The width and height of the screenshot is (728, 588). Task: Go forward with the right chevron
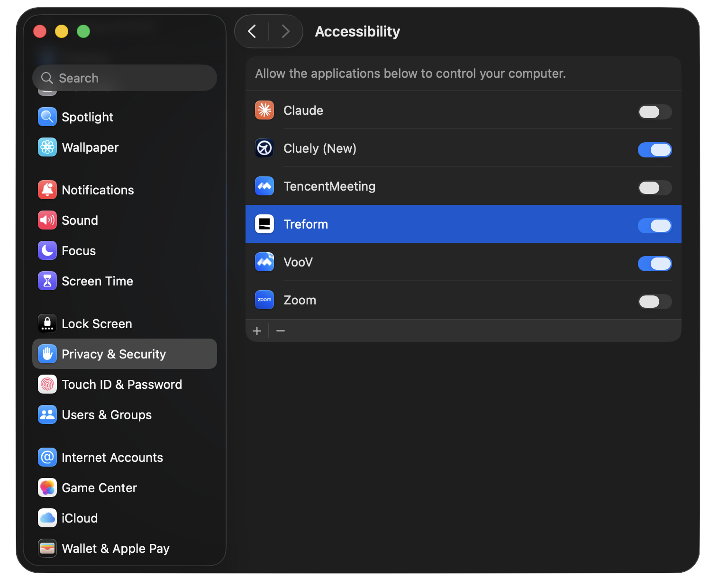click(x=285, y=32)
